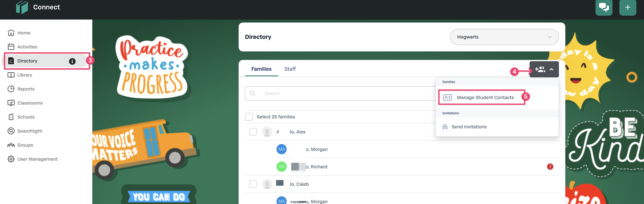This screenshot has width=644, height=204.
Task: Click the "lo, Caleb" family name
Action: 299,184
